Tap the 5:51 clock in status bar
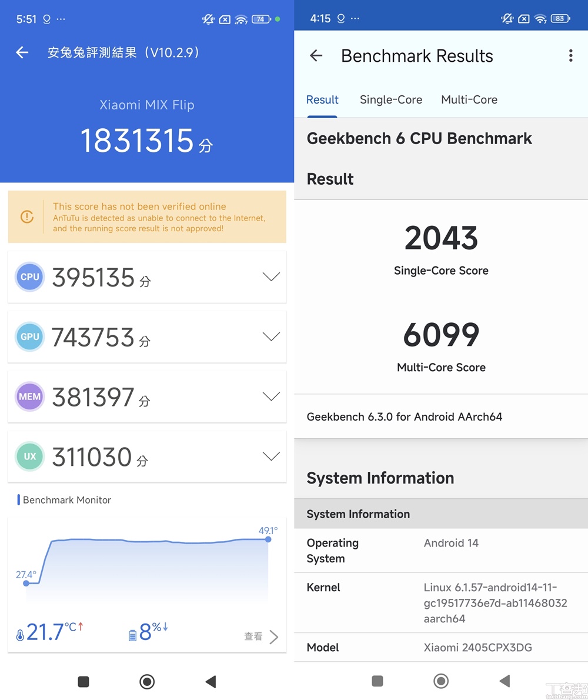The image size is (588, 700). pos(26,19)
